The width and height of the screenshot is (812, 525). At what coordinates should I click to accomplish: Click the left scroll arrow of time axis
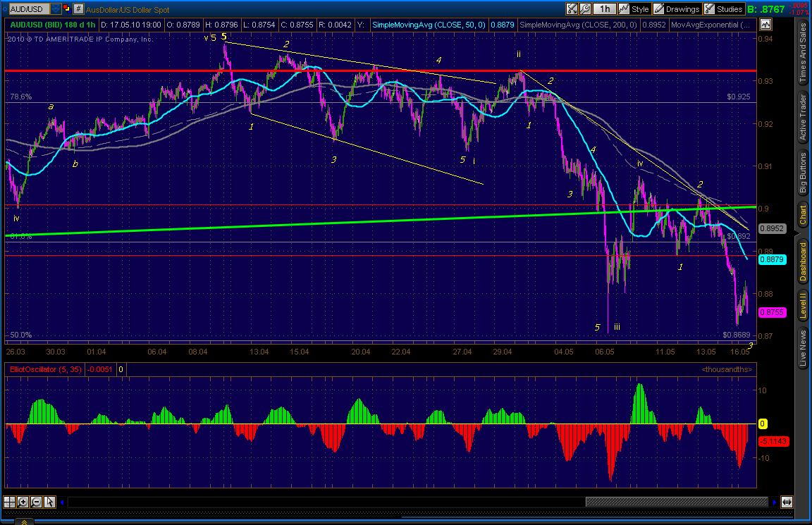pyautogui.click(x=62, y=502)
